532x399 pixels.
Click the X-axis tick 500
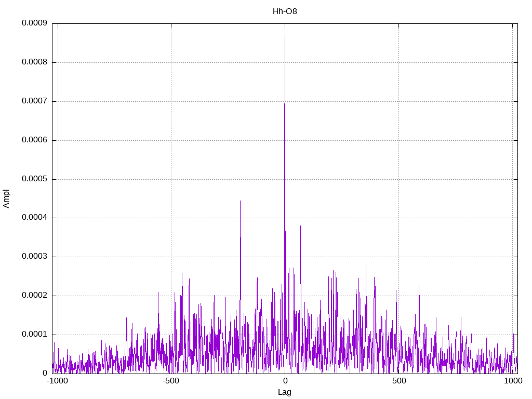399,381
